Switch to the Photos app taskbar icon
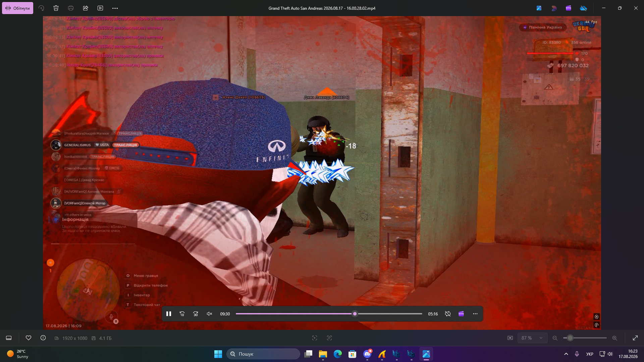Screen dimensions: 644x362 (426, 354)
